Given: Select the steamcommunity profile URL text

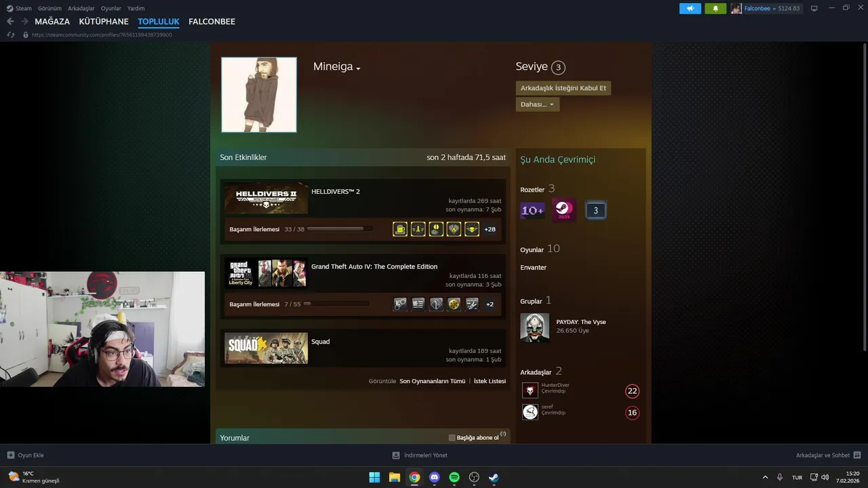Looking at the screenshot, I should [x=102, y=35].
